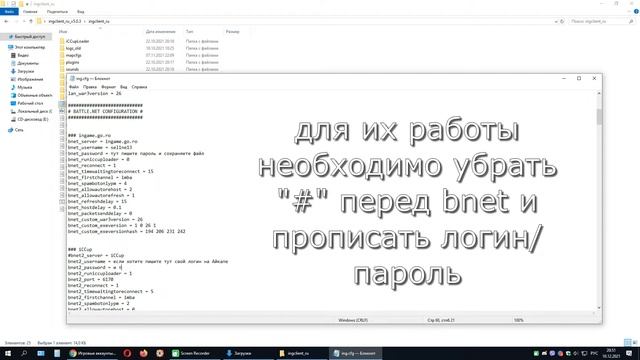Click the Explorer help icon
Screen dimensions: 640x360
tap(636, 11)
